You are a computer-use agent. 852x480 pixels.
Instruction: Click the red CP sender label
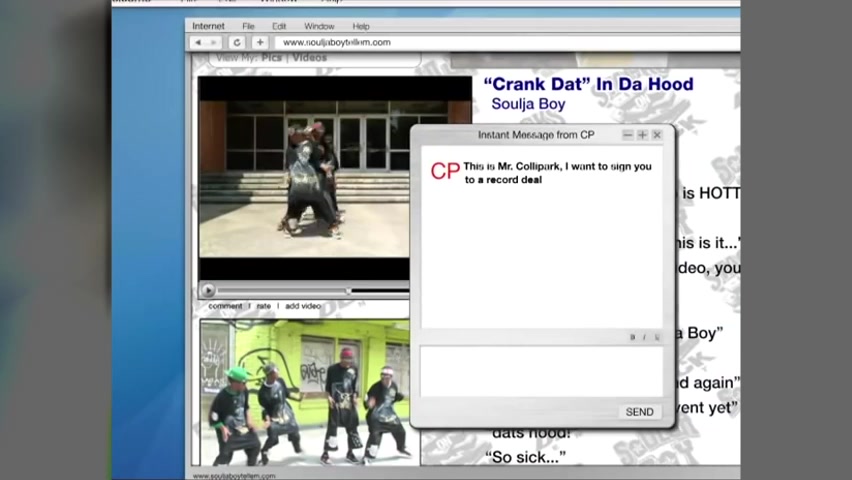(x=445, y=171)
